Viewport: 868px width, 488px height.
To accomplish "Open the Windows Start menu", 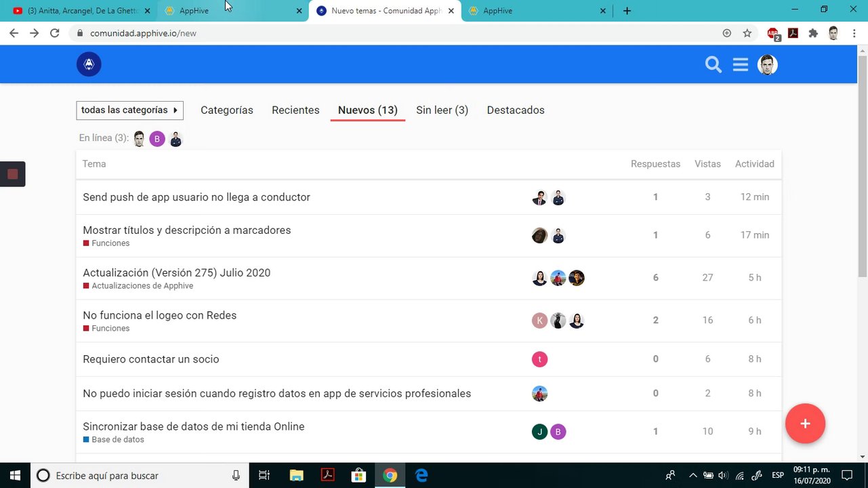I will (x=14, y=475).
